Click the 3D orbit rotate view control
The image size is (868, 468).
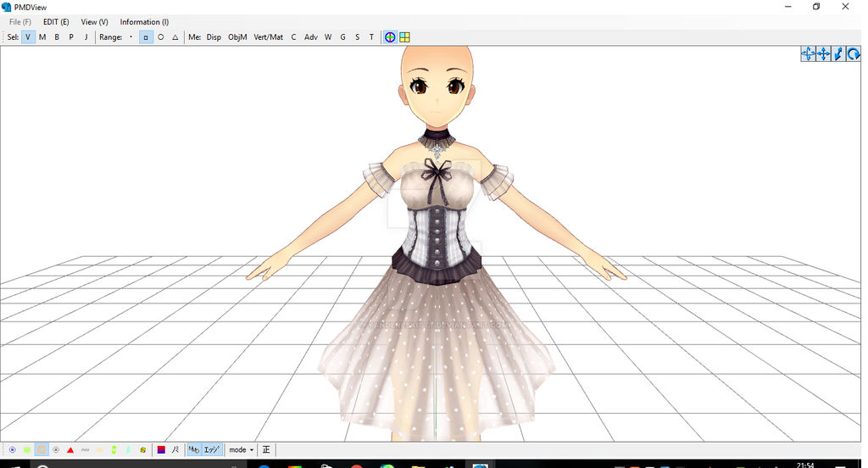tap(808, 53)
